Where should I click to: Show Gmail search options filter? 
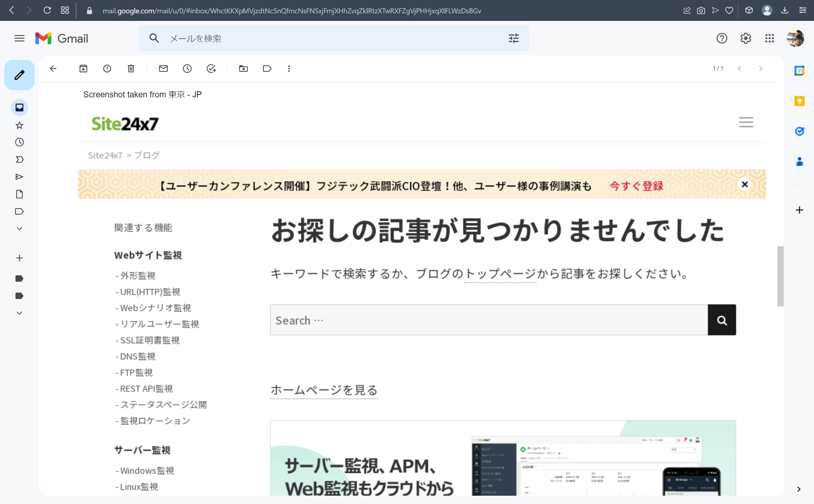click(x=514, y=38)
